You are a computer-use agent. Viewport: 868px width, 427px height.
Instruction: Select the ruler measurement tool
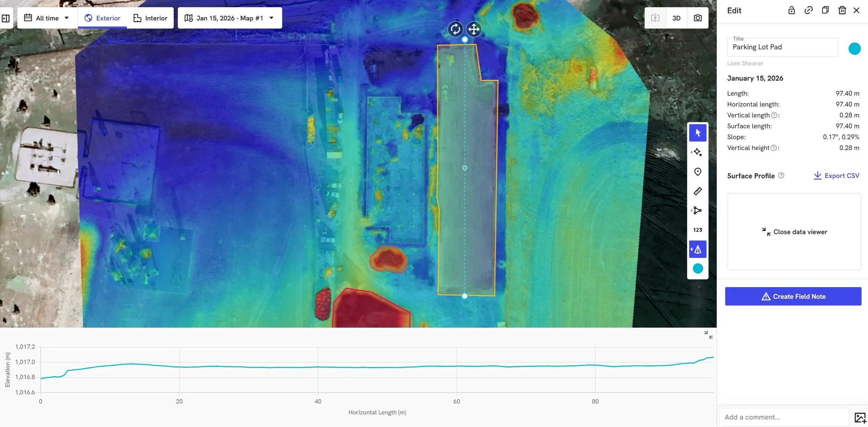698,191
